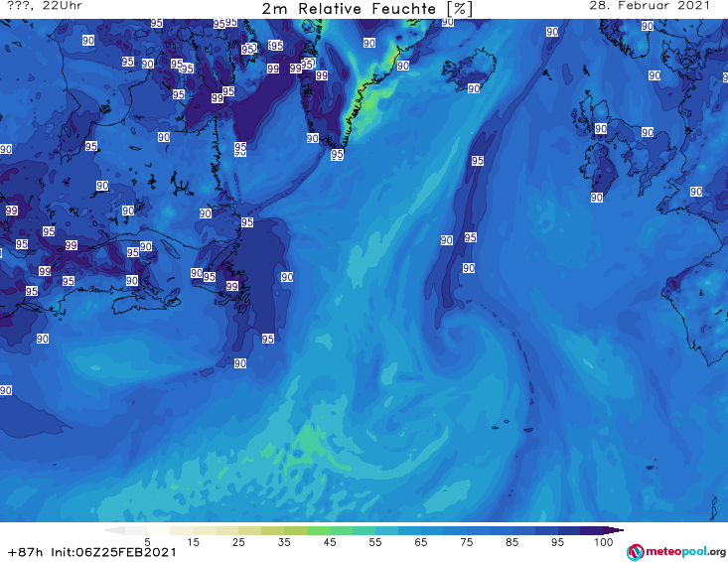
Task: Click the colorbar tick label 55
Action: point(375,542)
